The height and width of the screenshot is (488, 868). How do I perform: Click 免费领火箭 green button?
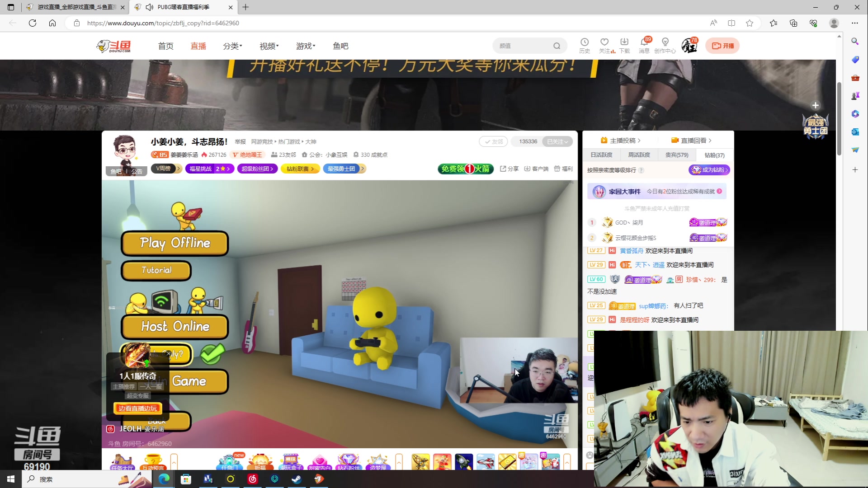click(466, 169)
